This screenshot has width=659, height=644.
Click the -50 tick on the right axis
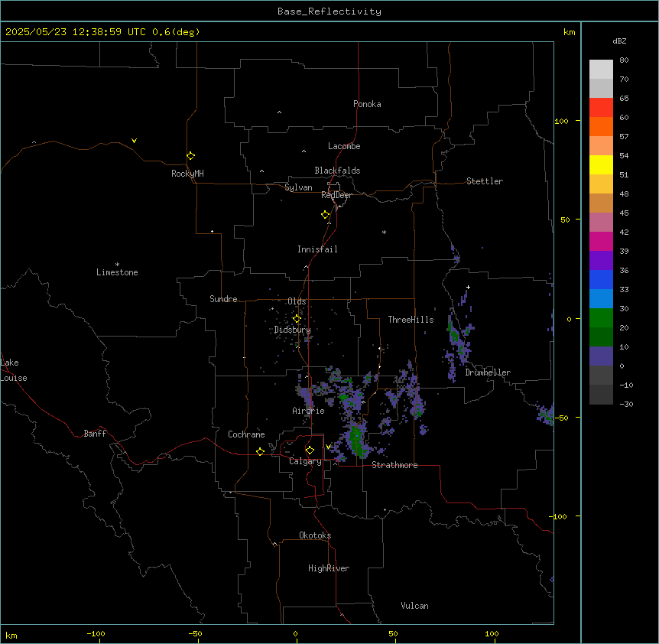coord(561,418)
